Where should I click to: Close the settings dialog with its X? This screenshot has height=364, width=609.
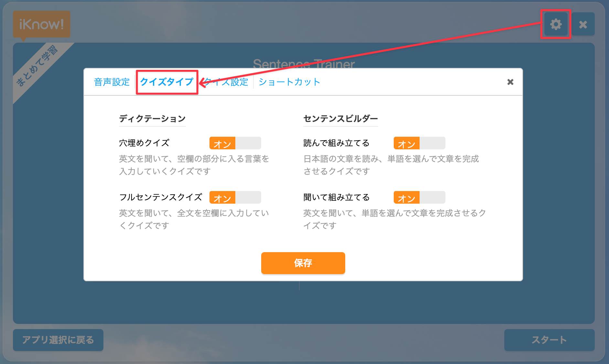(x=510, y=82)
